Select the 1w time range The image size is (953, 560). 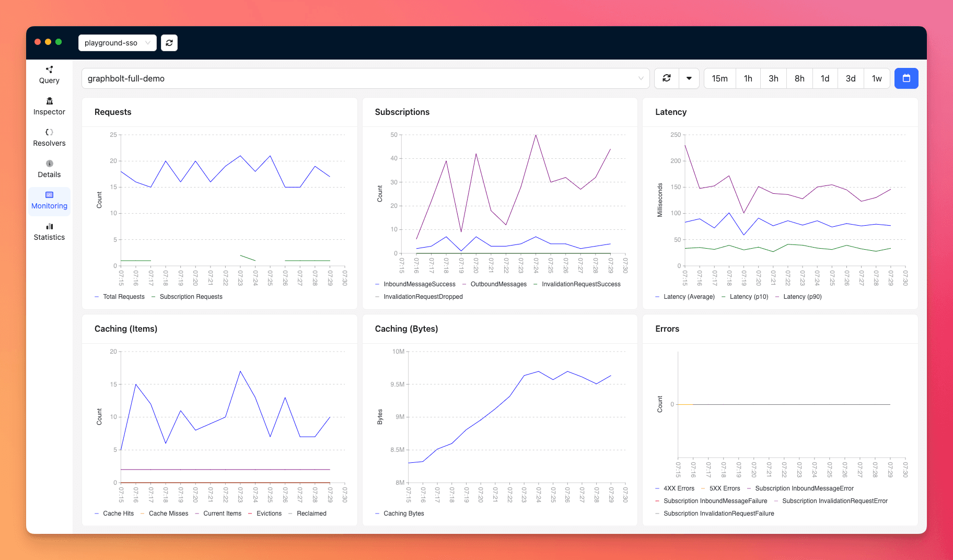877,78
